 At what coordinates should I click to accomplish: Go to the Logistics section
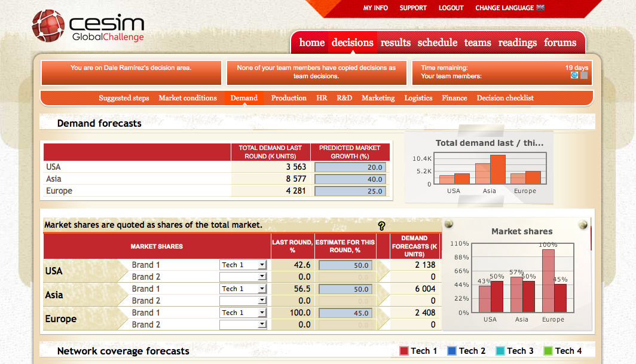418,98
